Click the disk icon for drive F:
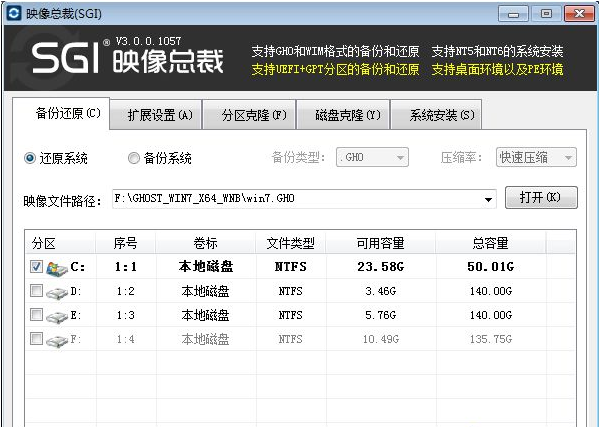The width and height of the screenshot is (599, 427). pos(57,340)
